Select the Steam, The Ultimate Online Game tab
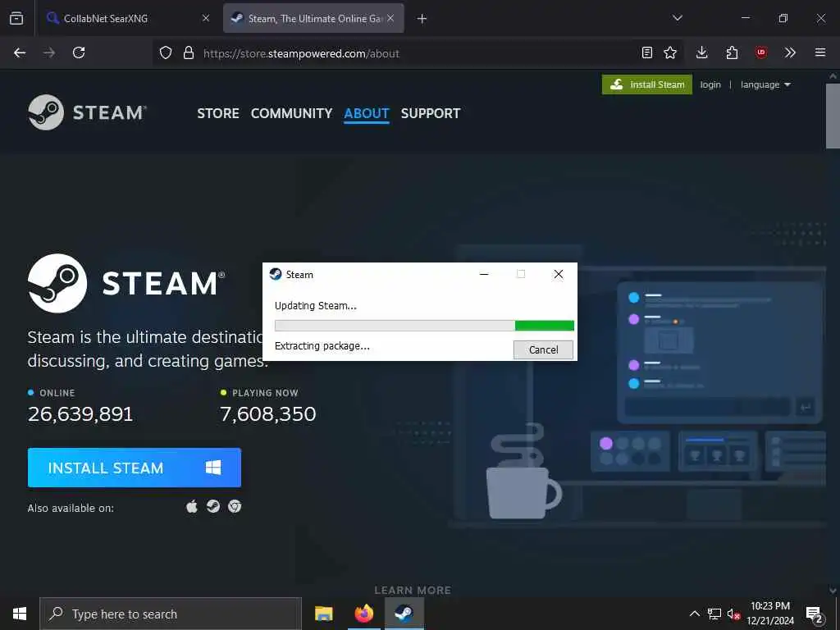Screen dimensions: 840x630 (313, 18)
